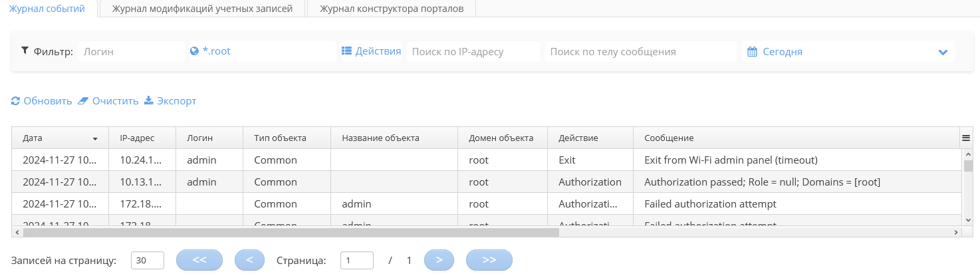Go to the next page button
This screenshot has height=276, width=980.
(x=439, y=260)
